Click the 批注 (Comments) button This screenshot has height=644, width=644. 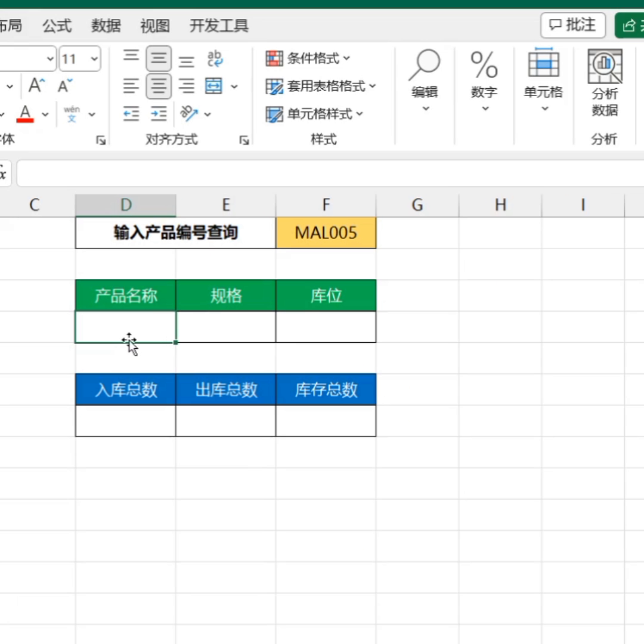click(x=572, y=24)
